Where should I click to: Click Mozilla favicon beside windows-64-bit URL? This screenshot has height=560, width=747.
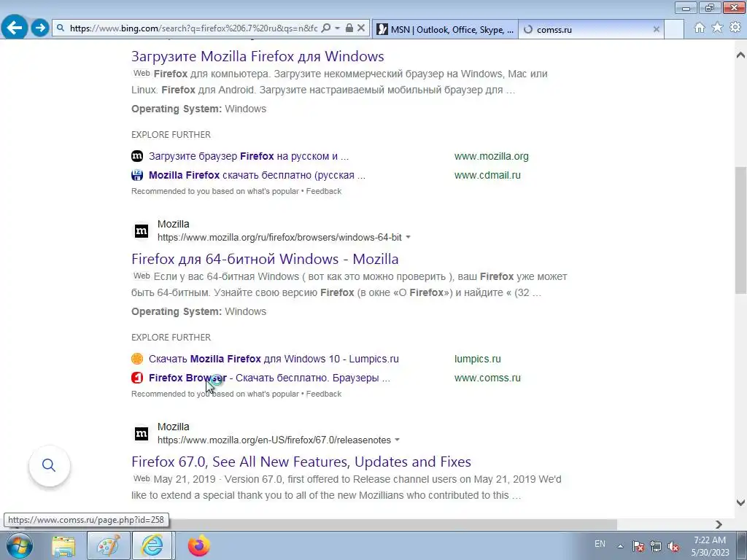[142, 231]
